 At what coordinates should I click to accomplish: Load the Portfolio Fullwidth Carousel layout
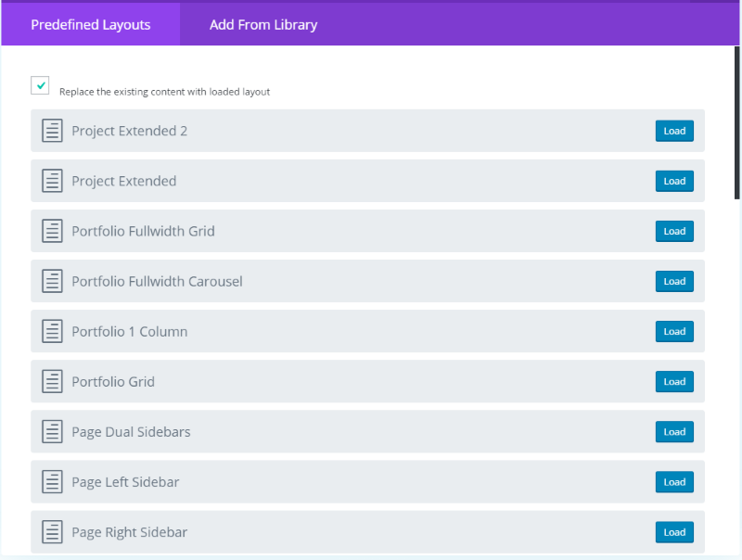[674, 282]
